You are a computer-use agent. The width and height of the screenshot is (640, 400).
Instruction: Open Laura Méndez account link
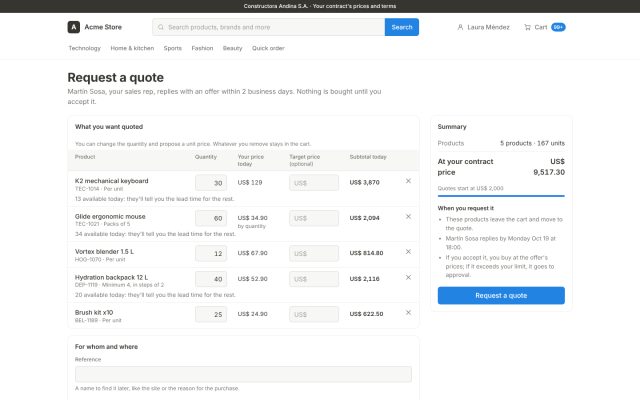point(488,27)
